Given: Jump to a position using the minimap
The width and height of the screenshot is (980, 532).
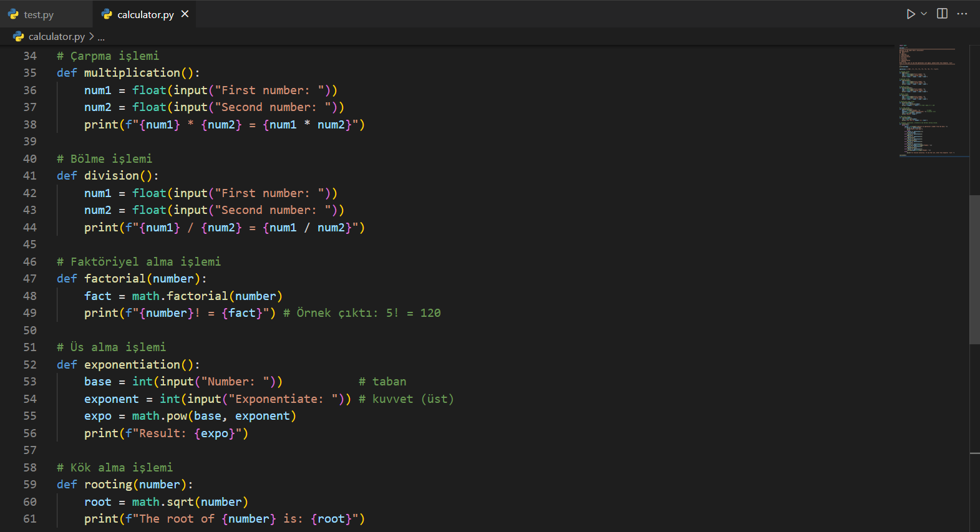Looking at the screenshot, I should [x=931, y=100].
